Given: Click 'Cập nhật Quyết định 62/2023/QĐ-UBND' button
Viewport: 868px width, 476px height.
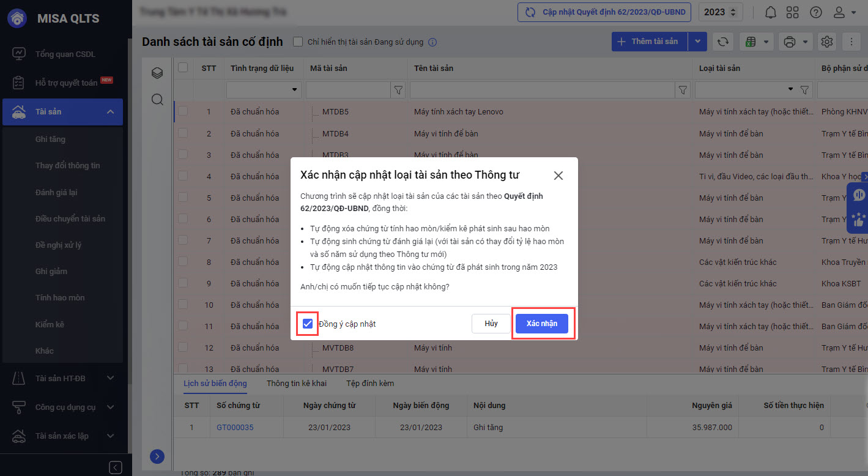Looking at the screenshot, I should pyautogui.click(x=605, y=12).
